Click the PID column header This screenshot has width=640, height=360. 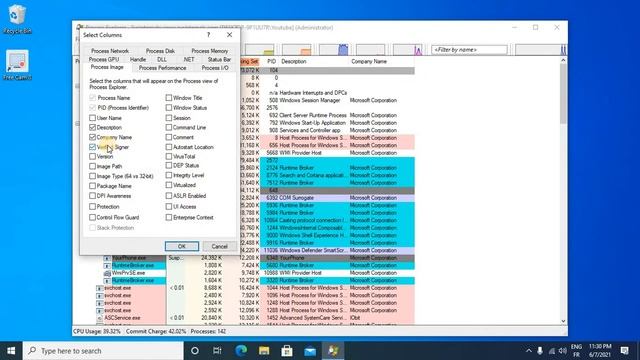[271, 62]
